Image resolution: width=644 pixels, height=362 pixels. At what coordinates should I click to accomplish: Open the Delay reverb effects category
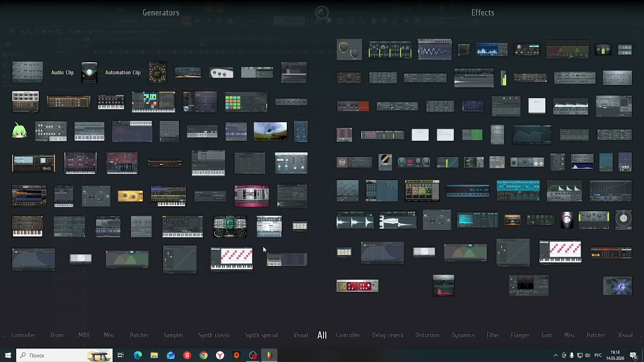coord(387,335)
